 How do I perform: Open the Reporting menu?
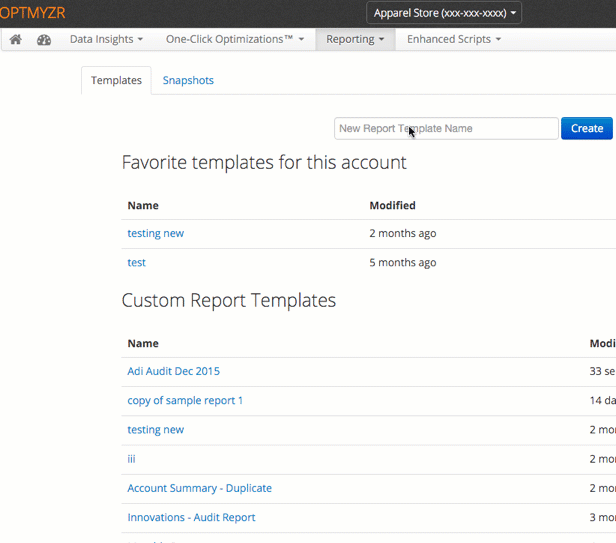click(x=355, y=40)
